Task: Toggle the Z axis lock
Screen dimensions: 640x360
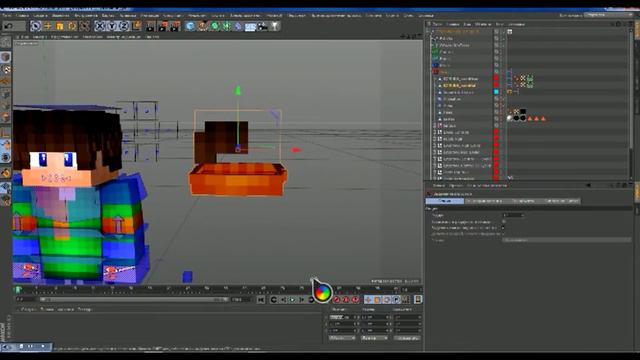Action: [x=124, y=26]
